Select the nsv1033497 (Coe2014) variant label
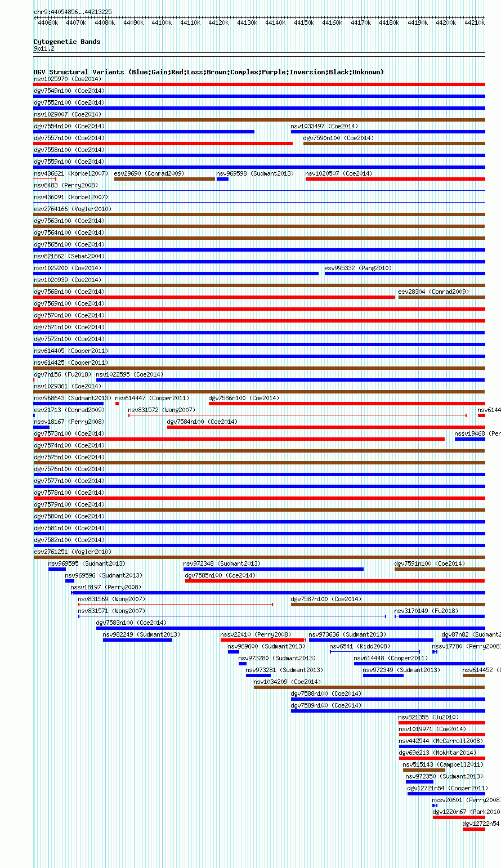This screenshot has width=501, height=868. click(324, 127)
